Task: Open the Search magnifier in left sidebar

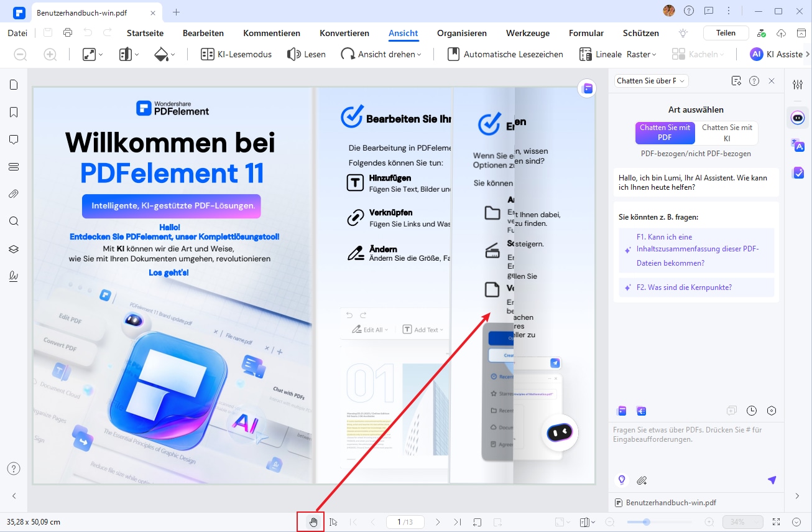Action: pos(14,221)
